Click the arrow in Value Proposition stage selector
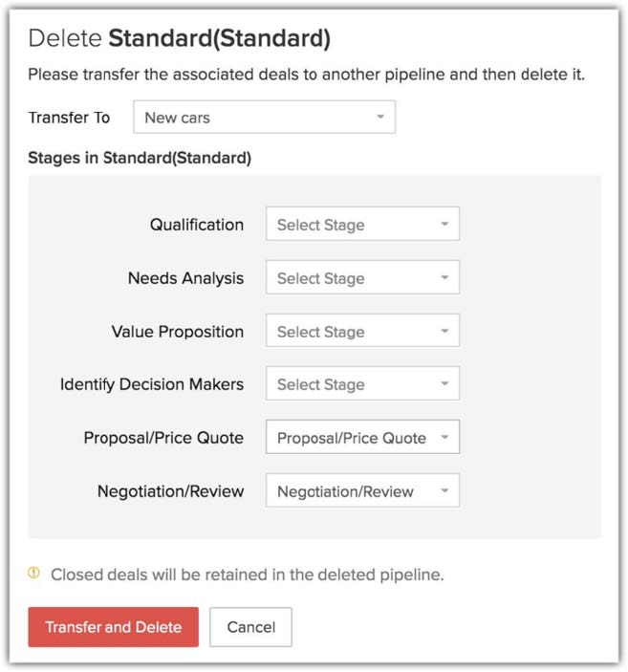 click(x=444, y=333)
